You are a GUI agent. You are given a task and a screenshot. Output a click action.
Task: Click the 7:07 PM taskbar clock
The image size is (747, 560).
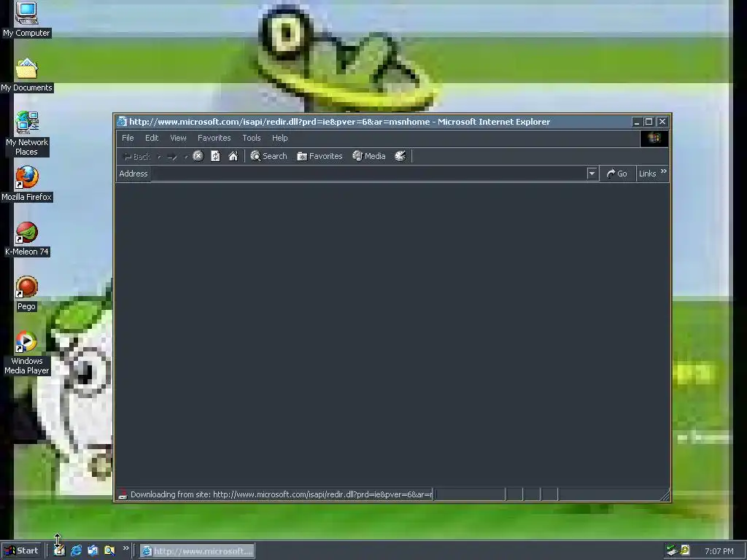pyautogui.click(x=719, y=551)
